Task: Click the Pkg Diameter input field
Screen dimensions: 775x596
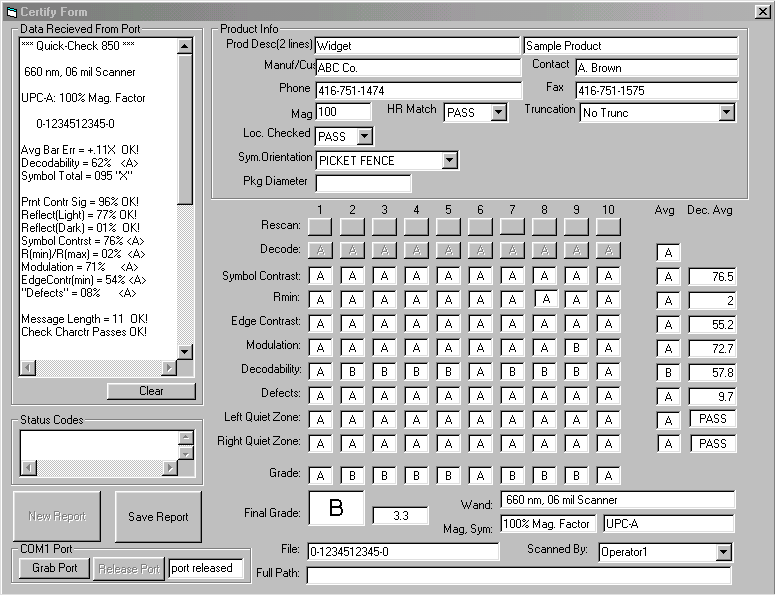Action: pyautogui.click(x=363, y=183)
